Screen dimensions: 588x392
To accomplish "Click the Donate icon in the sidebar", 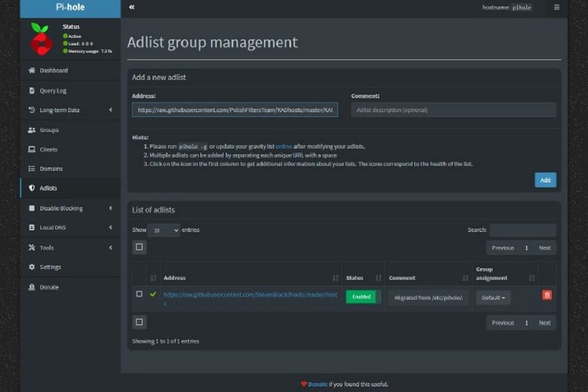I will [32, 287].
